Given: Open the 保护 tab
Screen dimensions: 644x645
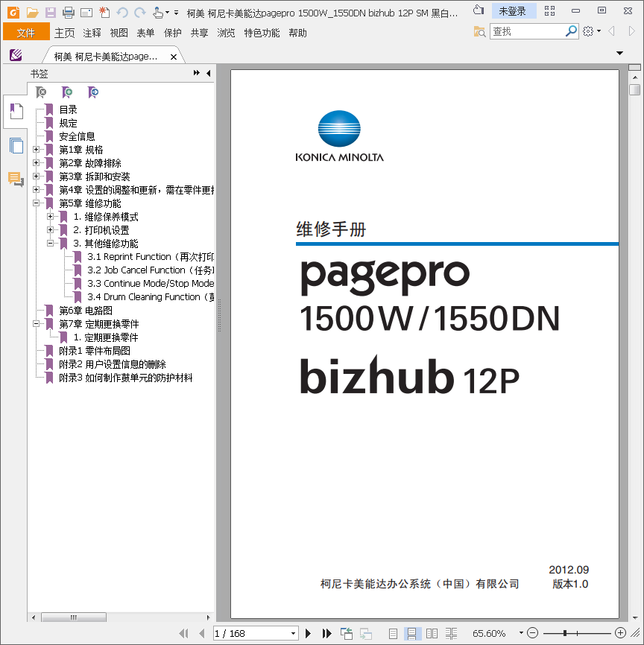Looking at the screenshot, I should [x=172, y=33].
